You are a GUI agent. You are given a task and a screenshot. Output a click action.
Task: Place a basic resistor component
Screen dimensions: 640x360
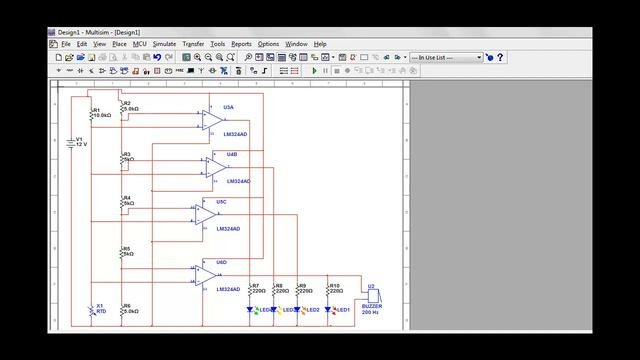click(69, 71)
